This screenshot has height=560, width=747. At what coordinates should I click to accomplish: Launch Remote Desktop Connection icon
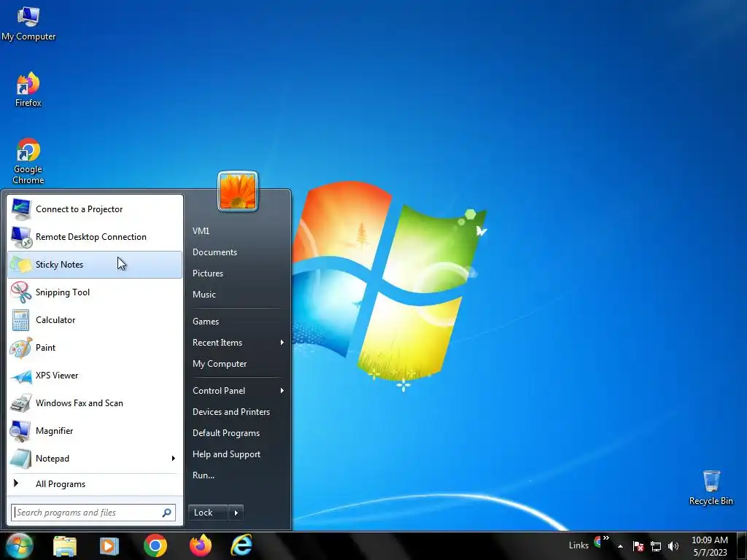point(21,237)
